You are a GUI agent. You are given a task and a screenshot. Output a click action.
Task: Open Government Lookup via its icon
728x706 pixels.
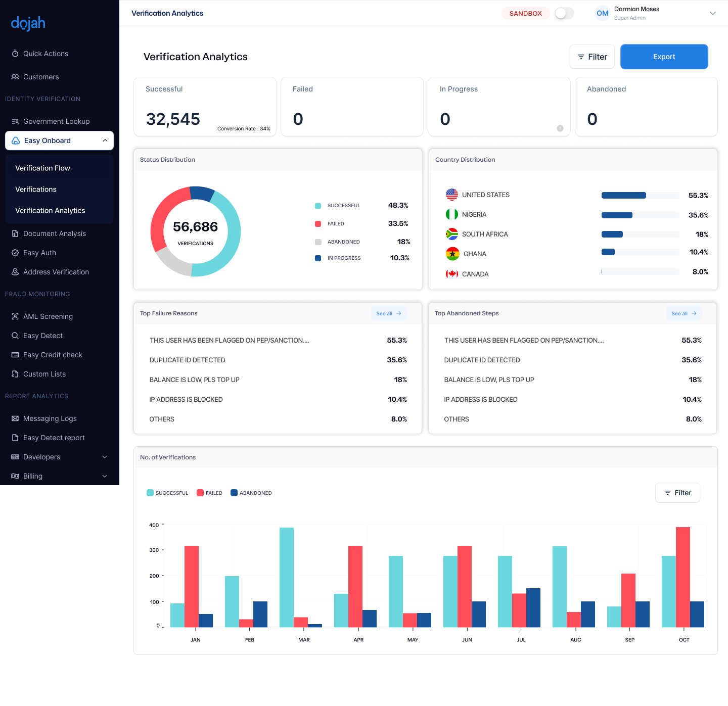[15, 121]
